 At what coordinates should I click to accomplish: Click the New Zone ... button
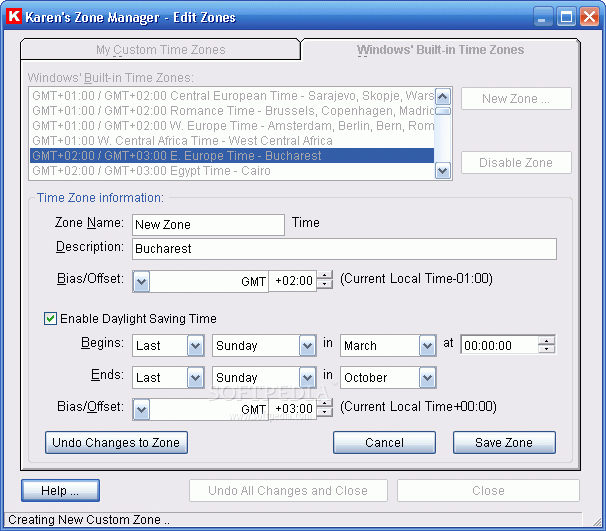click(x=516, y=99)
